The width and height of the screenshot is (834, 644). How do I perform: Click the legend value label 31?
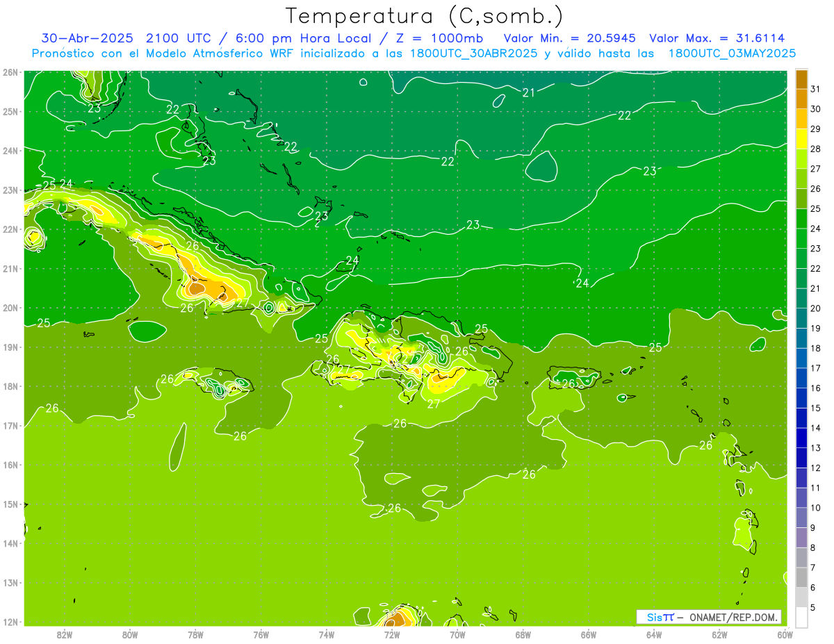tap(815, 89)
